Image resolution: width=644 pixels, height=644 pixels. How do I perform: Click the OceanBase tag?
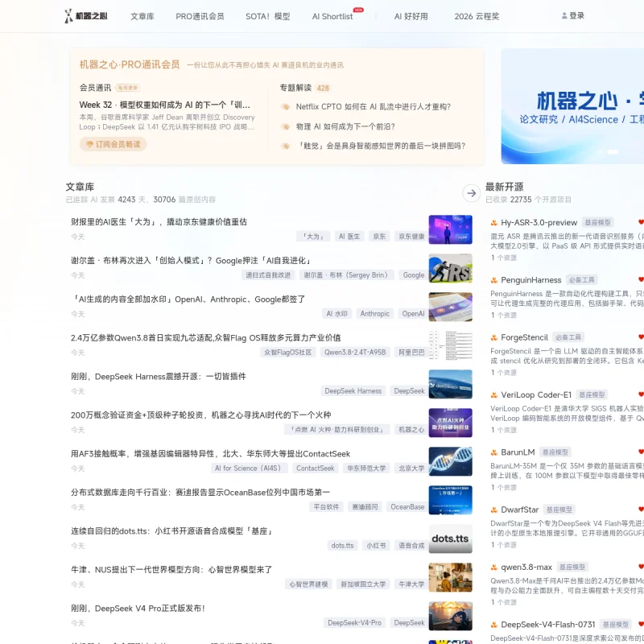[x=407, y=507]
